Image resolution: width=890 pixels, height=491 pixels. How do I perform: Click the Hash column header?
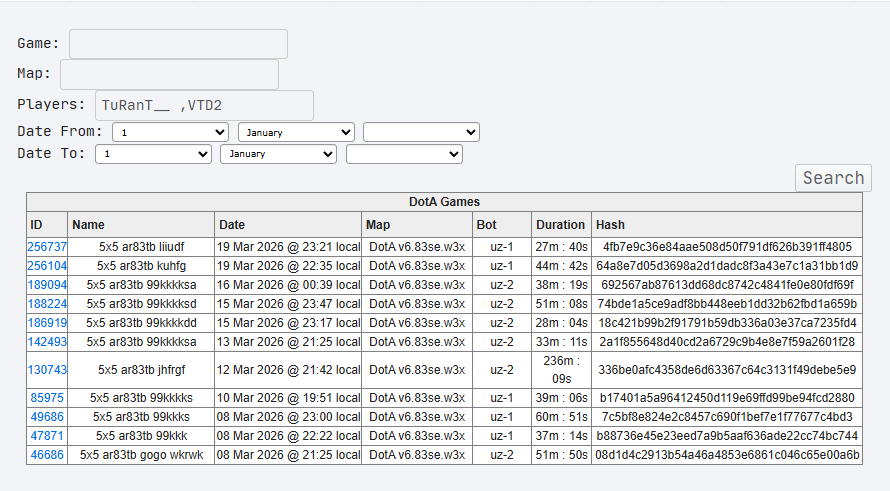(x=727, y=225)
